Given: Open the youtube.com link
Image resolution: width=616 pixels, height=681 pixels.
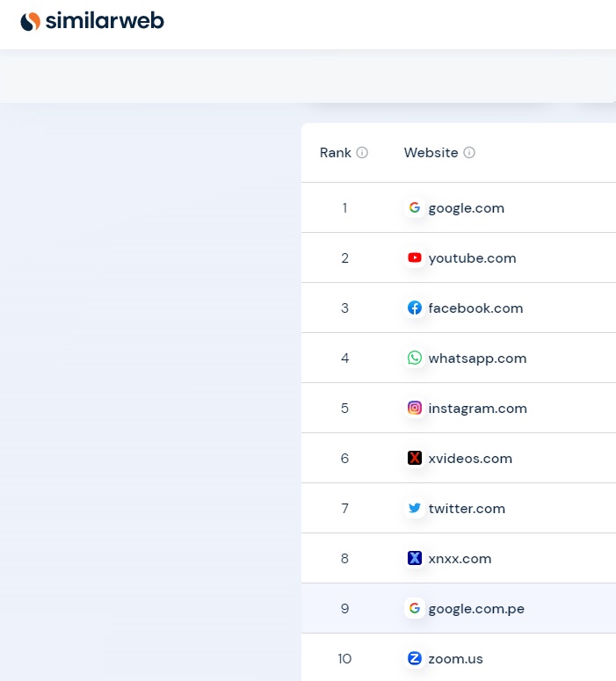Looking at the screenshot, I should [472, 258].
